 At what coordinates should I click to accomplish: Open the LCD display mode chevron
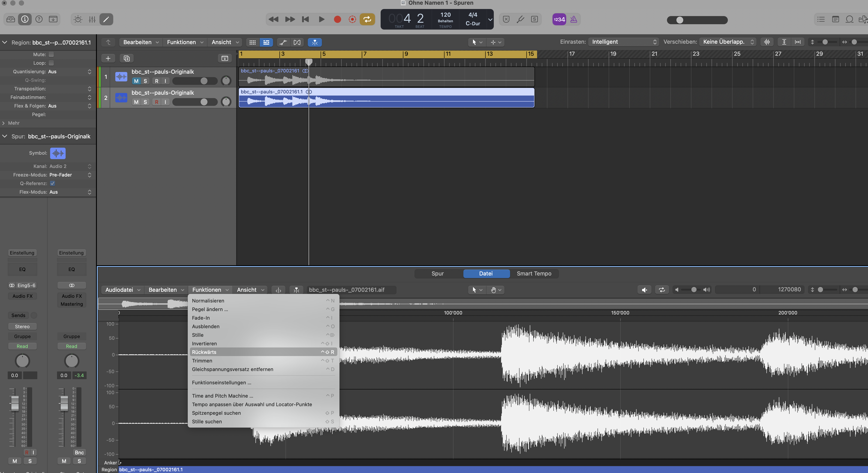click(x=490, y=19)
